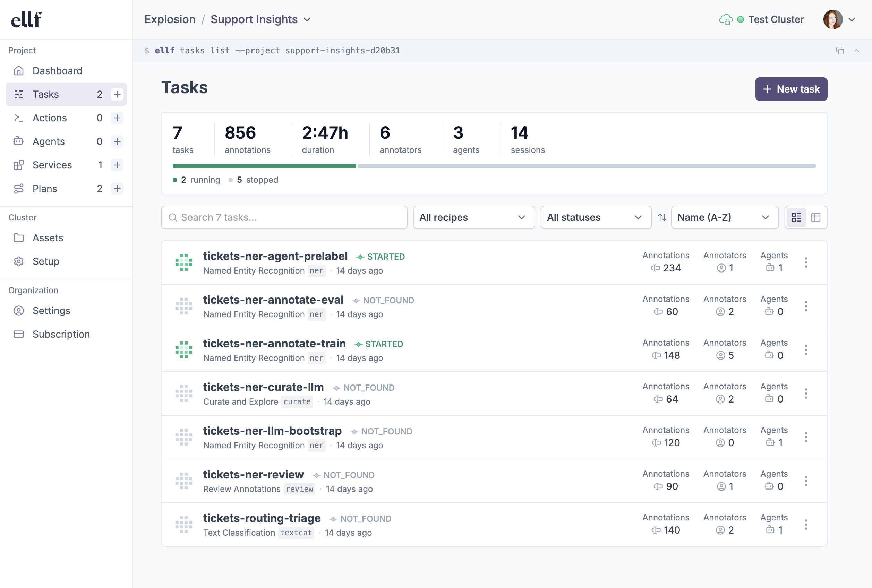Open the Name (A-Z) sort dropdown
This screenshot has width=872, height=588.
coord(725,217)
